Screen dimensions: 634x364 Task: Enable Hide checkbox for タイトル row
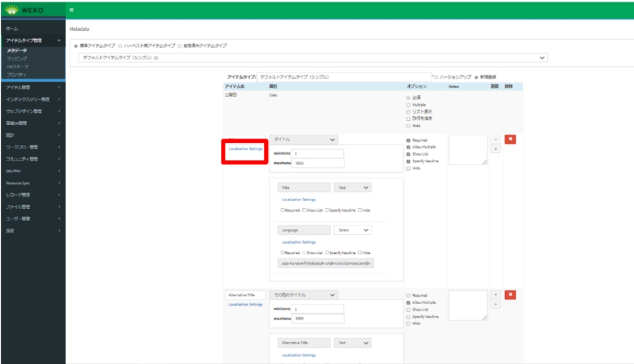(x=408, y=168)
